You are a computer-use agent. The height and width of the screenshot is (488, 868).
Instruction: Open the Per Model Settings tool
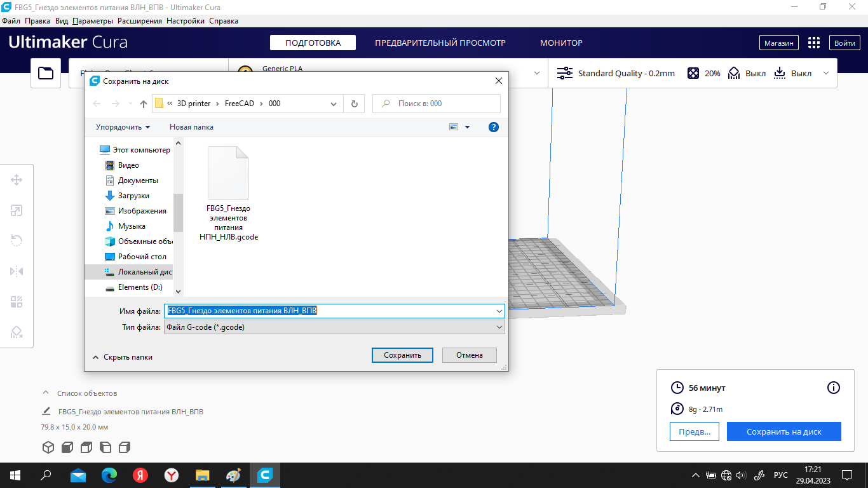(x=17, y=302)
